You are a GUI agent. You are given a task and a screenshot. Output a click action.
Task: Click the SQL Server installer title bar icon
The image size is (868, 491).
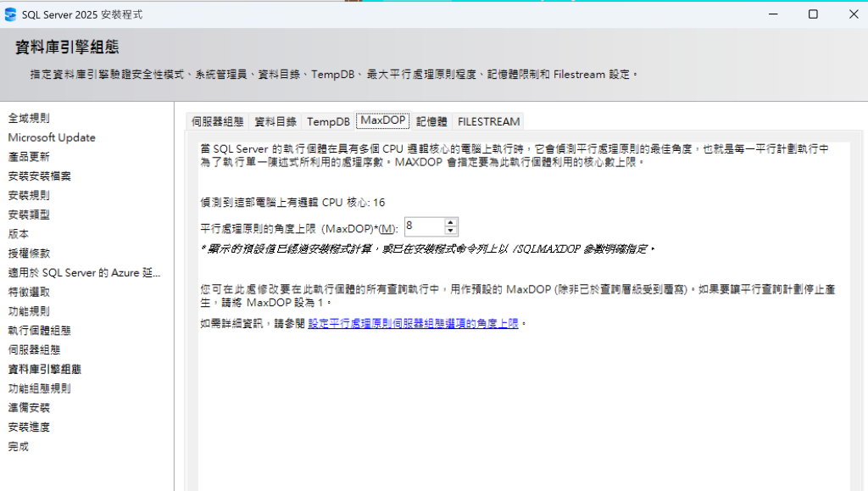click(x=10, y=15)
